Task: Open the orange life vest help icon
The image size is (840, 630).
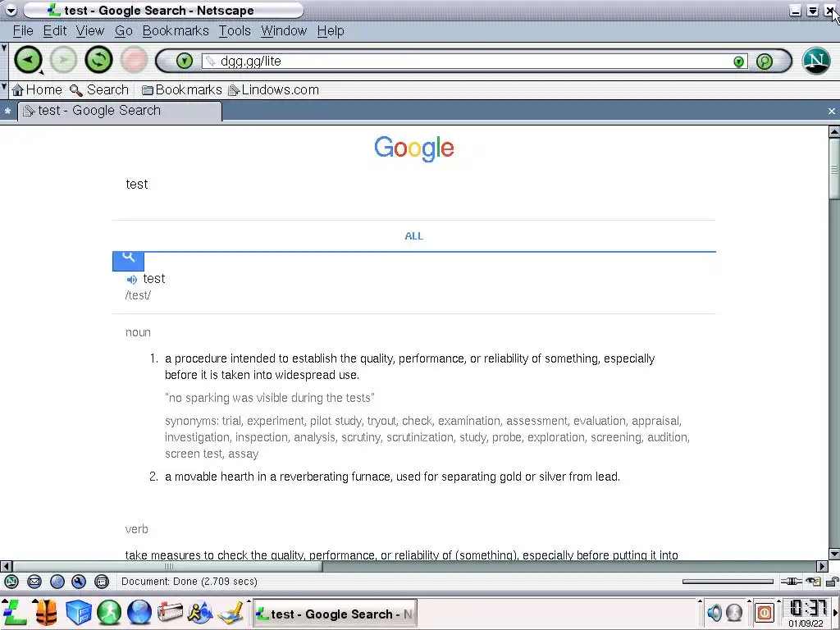Action: (46, 613)
